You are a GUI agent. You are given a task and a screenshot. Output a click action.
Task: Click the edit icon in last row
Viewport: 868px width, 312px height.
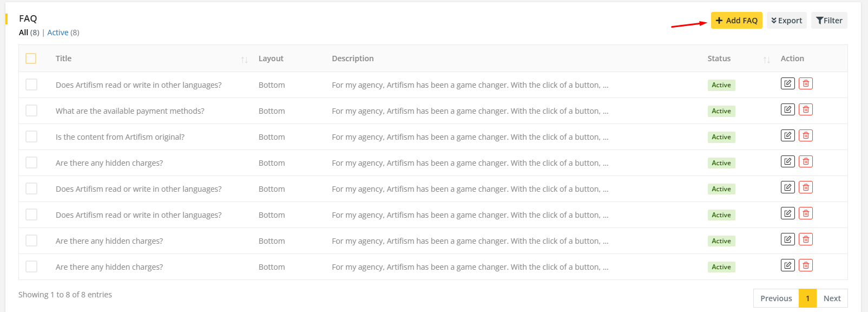pos(787,265)
